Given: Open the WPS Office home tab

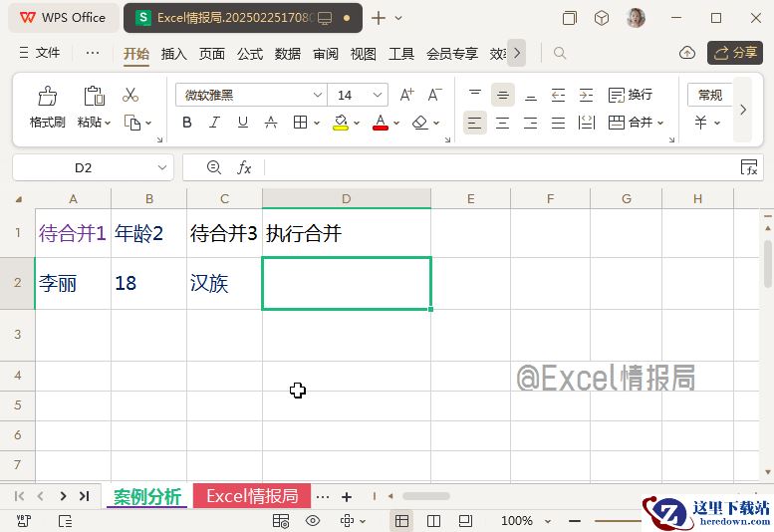Looking at the screenshot, I should (63, 18).
